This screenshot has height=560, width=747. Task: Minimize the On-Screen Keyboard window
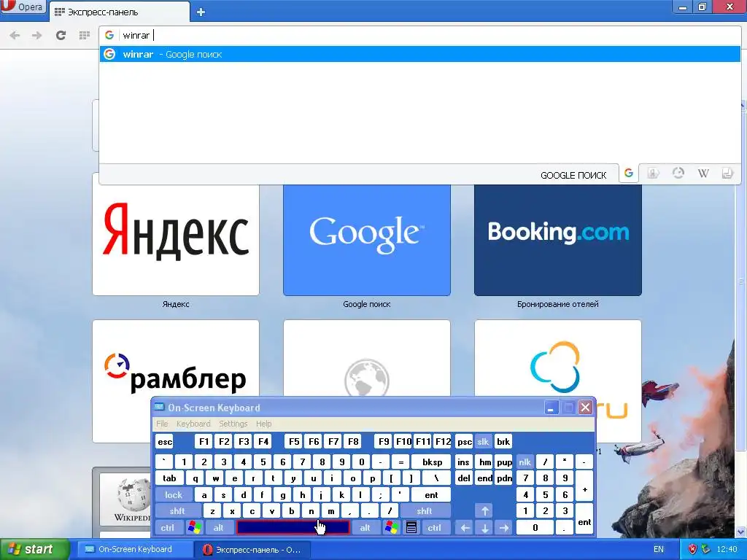pos(551,408)
